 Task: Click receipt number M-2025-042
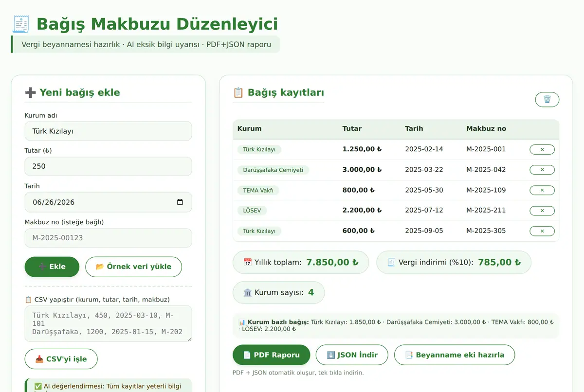pyautogui.click(x=486, y=170)
